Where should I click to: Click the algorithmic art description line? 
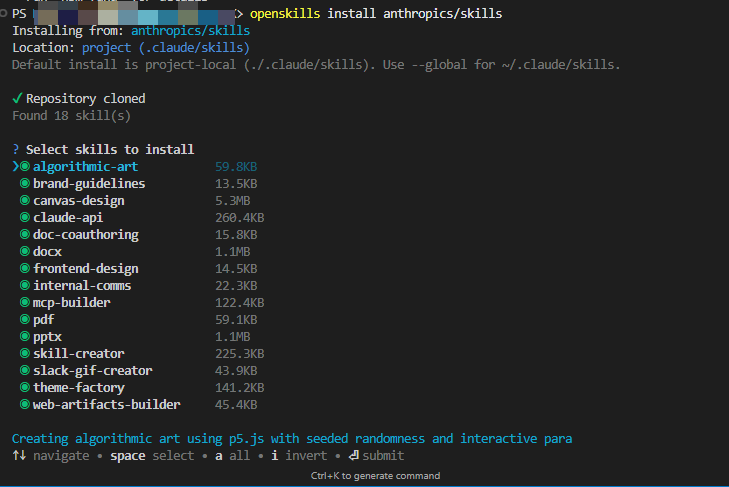click(292, 439)
